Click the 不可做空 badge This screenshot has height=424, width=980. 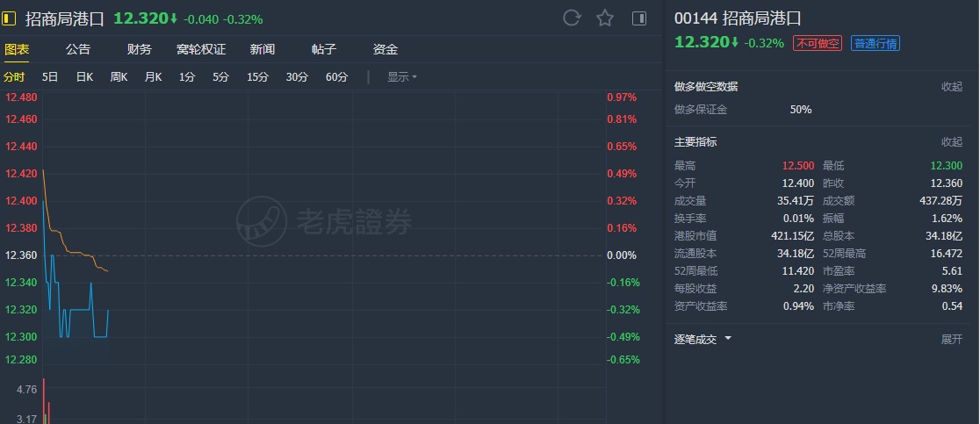(x=818, y=43)
